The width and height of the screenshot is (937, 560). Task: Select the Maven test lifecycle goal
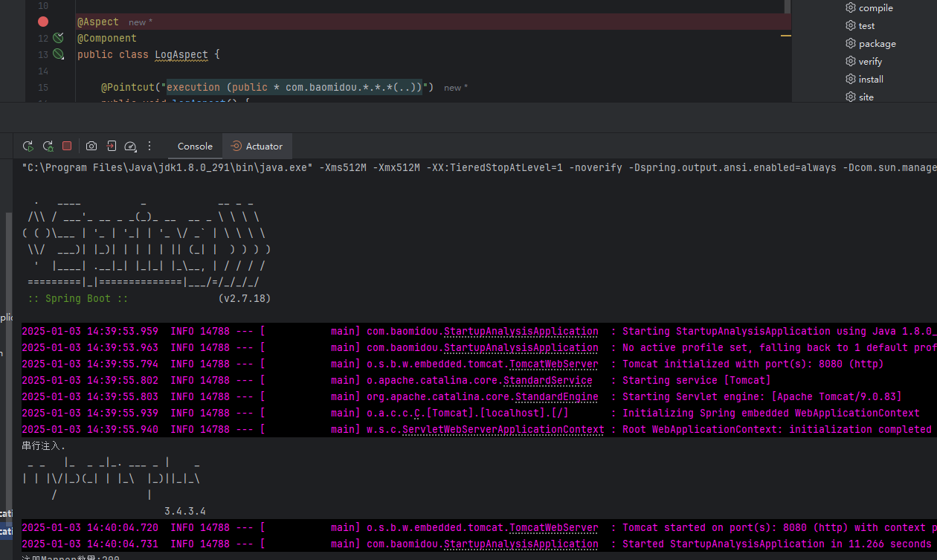[866, 26]
